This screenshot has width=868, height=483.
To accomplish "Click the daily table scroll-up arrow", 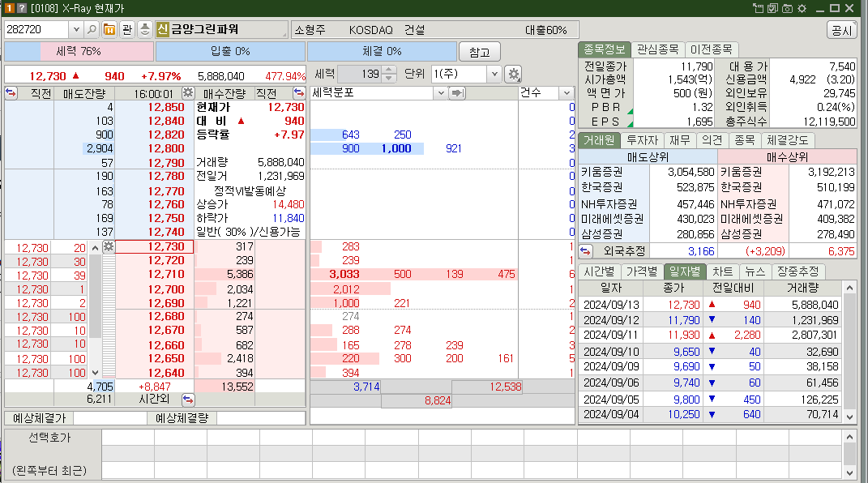I will [849, 288].
